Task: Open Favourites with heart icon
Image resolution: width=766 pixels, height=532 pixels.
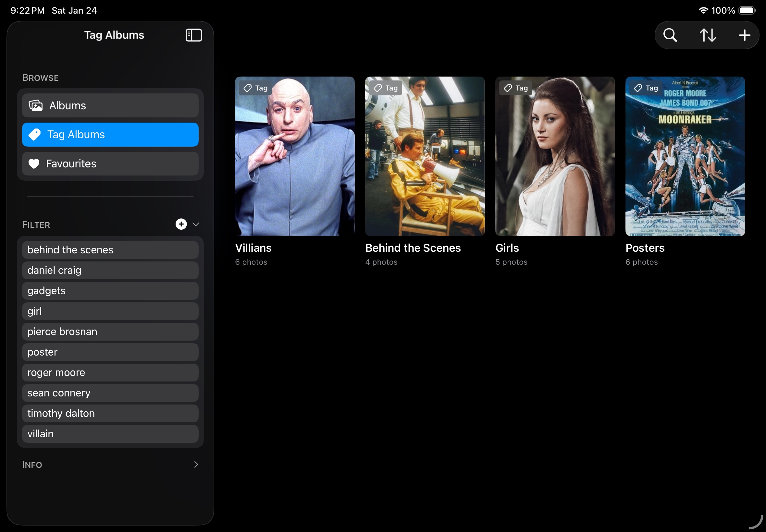Action: 110,164
